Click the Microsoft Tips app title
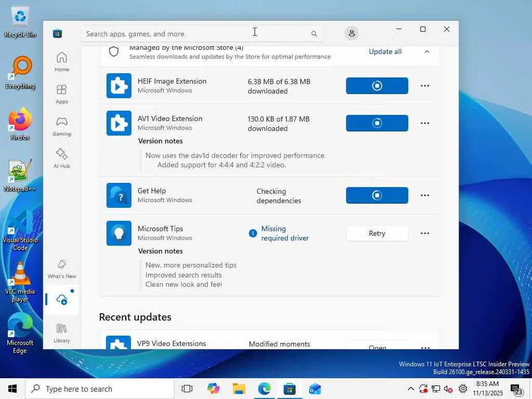 160,229
